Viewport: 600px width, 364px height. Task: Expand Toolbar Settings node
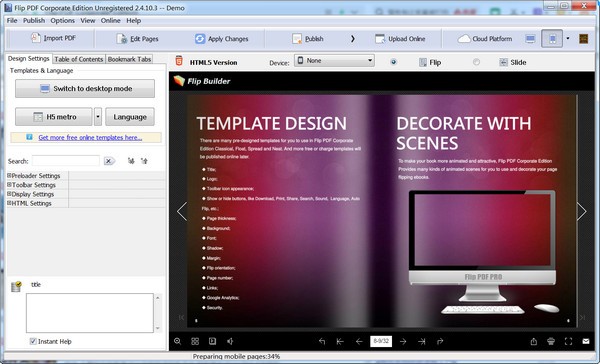coord(9,184)
